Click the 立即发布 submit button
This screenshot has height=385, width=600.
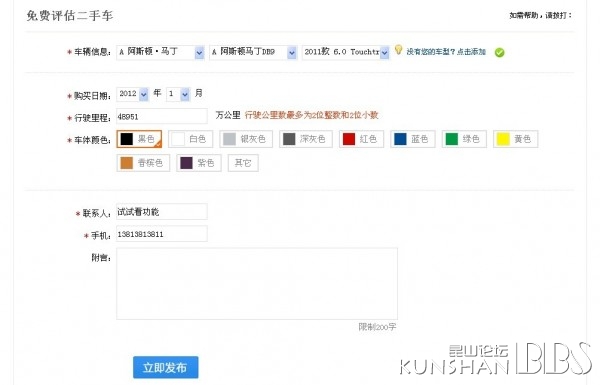coord(166,367)
